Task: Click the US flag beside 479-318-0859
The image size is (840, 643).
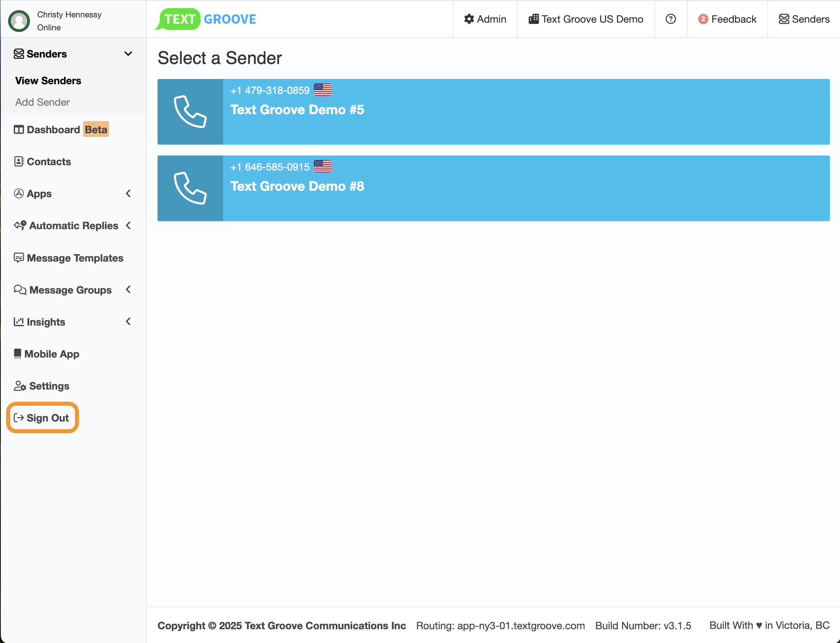Action: (x=323, y=90)
